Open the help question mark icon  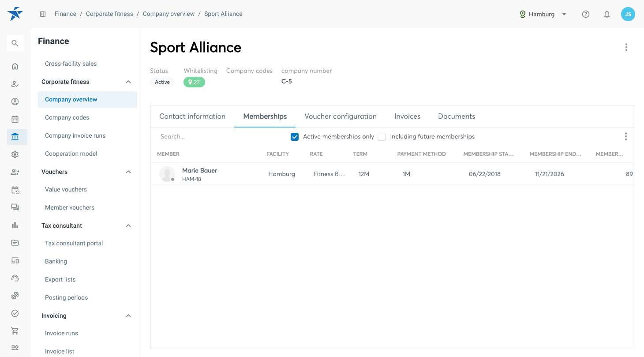pyautogui.click(x=586, y=14)
